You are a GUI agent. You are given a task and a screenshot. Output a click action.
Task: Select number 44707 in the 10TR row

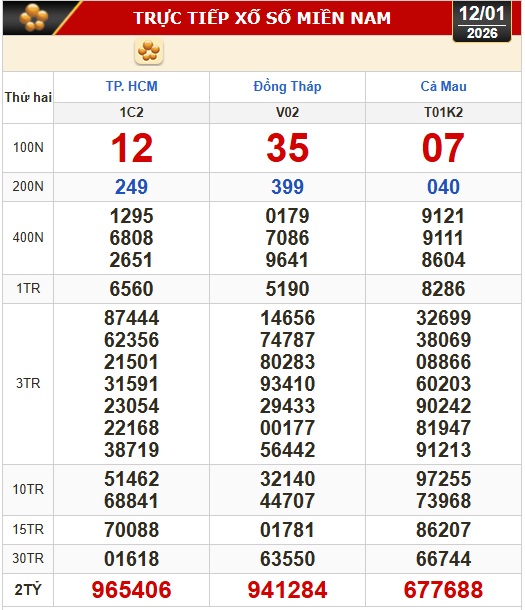point(287,501)
